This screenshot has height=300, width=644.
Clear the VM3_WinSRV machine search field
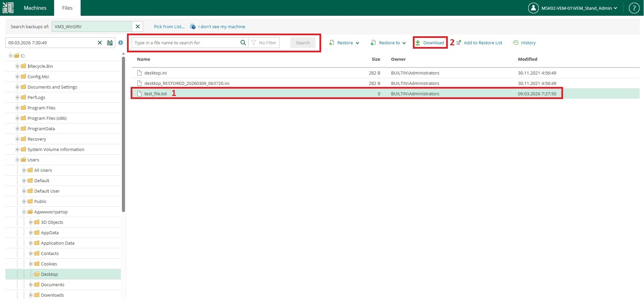138,27
